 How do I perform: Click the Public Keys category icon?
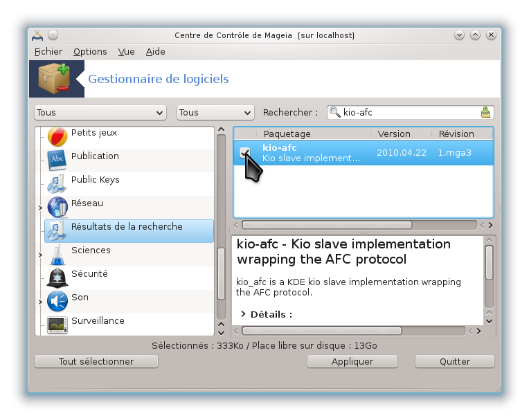point(55,184)
